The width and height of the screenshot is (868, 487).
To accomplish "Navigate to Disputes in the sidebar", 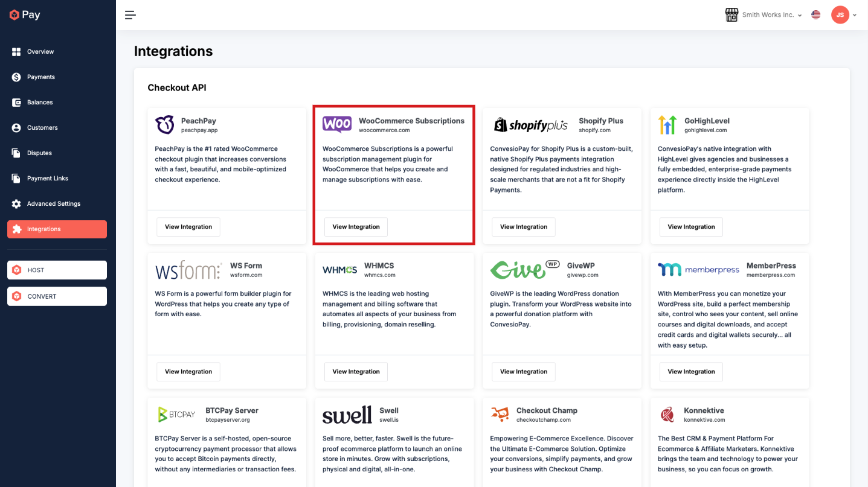I will pos(57,153).
